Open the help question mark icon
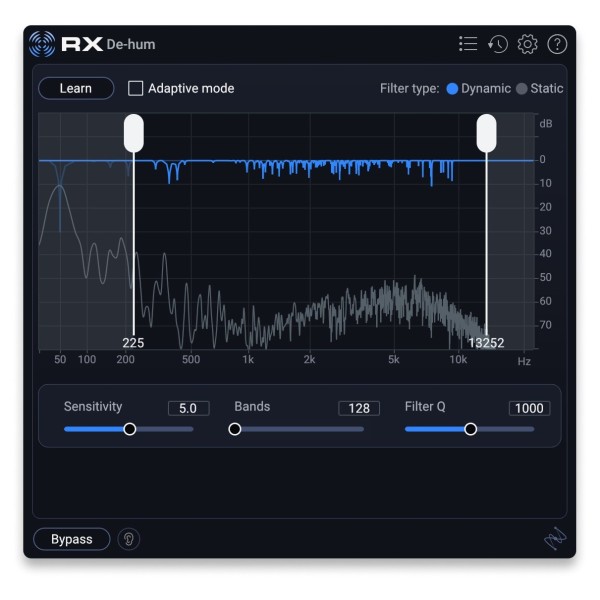The height and width of the screenshot is (600, 600). click(557, 44)
